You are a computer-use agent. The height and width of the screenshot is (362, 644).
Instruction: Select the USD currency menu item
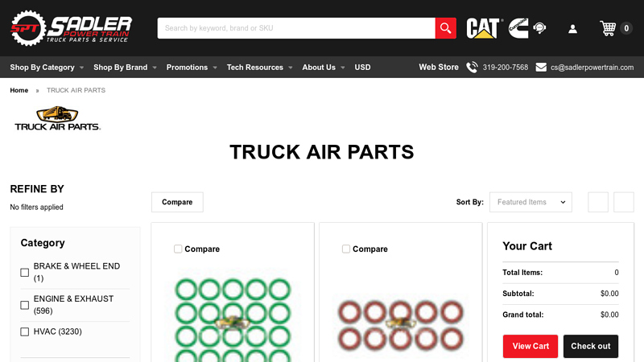click(x=362, y=67)
